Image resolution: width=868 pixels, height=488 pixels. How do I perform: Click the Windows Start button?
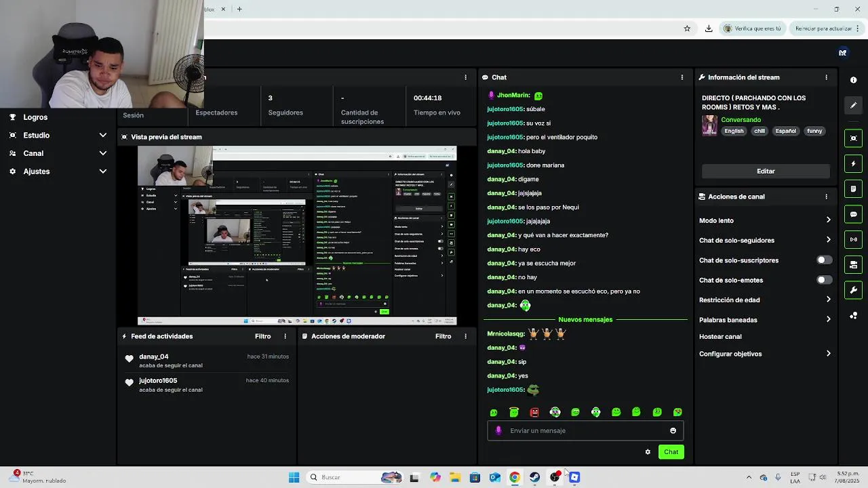pyautogui.click(x=294, y=477)
